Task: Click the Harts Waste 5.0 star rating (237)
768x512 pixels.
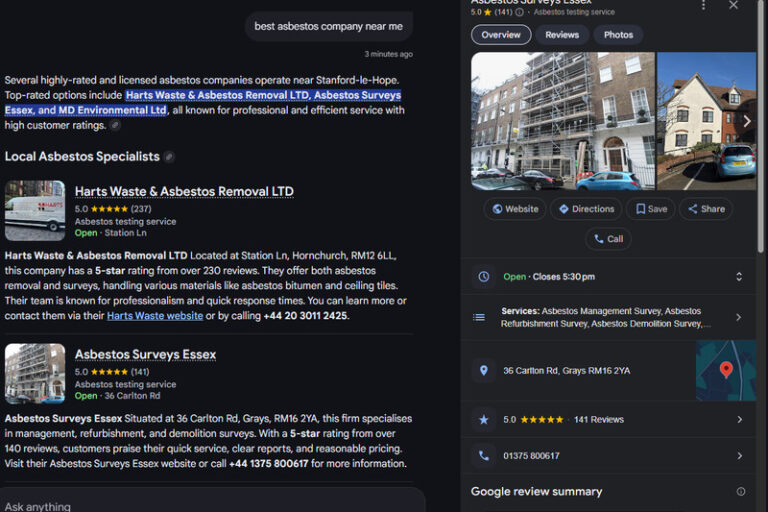Action: pos(113,209)
